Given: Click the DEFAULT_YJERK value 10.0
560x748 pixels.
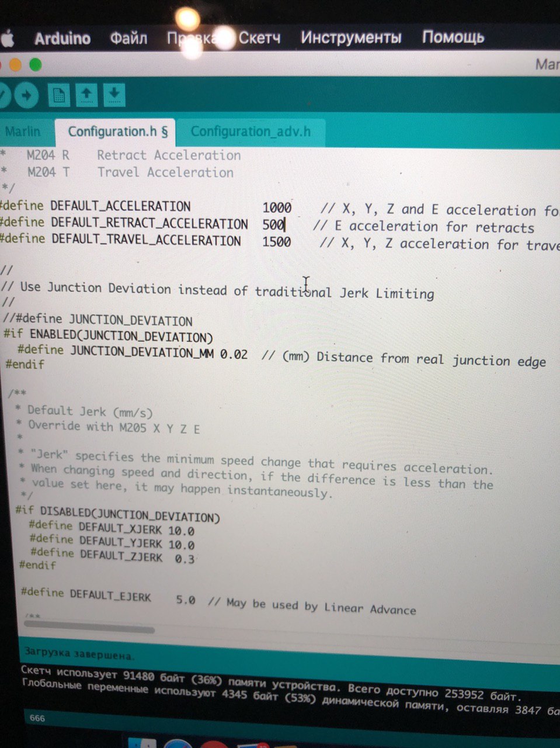Looking at the screenshot, I should click(x=181, y=545).
